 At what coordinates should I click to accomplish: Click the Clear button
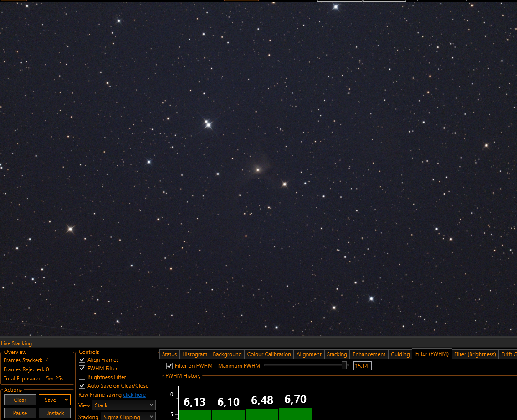click(x=20, y=400)
